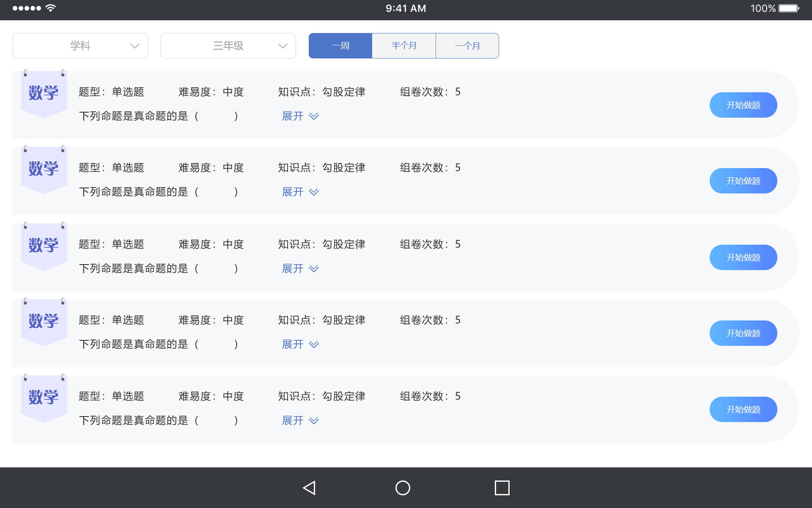Viewport: 812px width, 508px height.
Task: Open the 学科 subject dropdown
Action: (80, 46)
